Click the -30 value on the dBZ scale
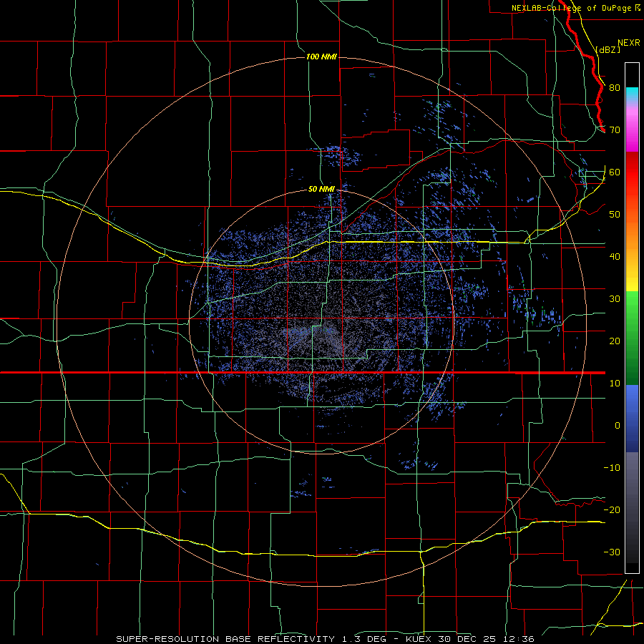The width and height of the screenshot is (644, 644). tap(612, 552)
